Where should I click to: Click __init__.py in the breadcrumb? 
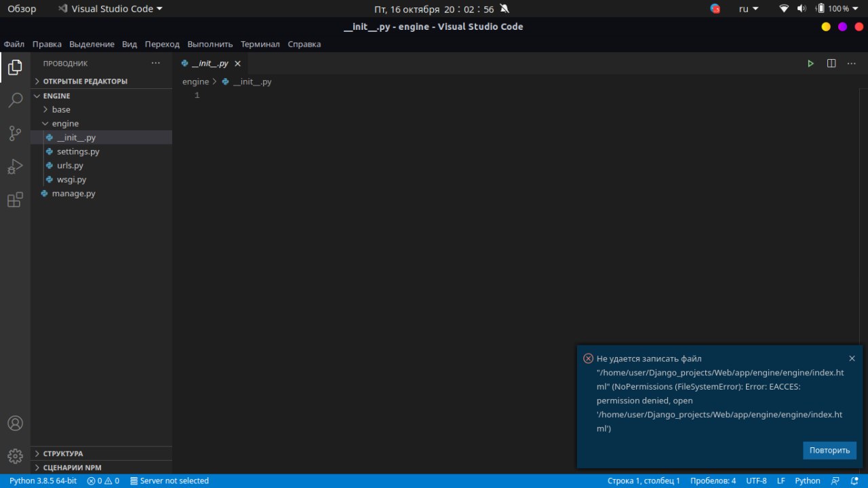tap(247, 81)
